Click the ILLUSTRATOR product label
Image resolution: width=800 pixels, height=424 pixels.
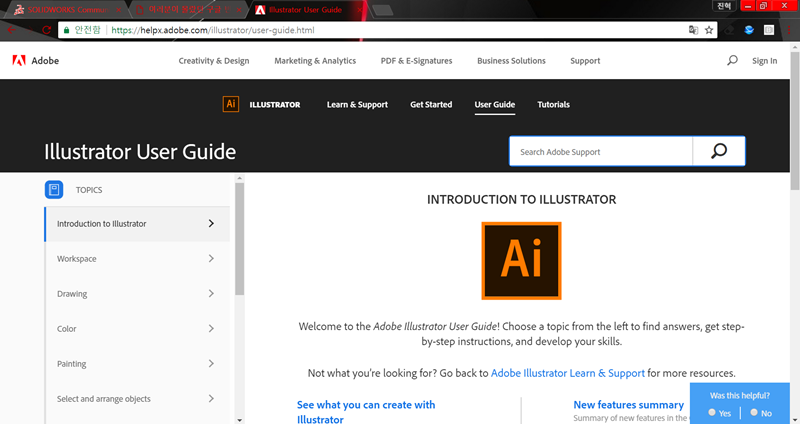274,105
